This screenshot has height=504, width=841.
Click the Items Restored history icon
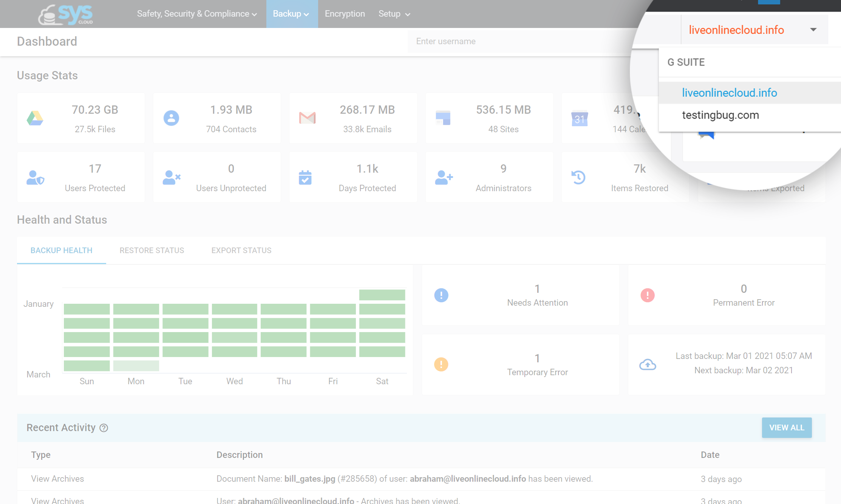pyautogui.click(x=578, y=178)
